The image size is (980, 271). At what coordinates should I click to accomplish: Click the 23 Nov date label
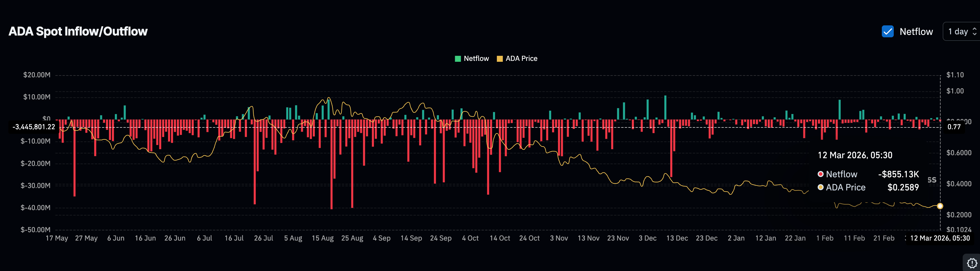click(618, 238)
